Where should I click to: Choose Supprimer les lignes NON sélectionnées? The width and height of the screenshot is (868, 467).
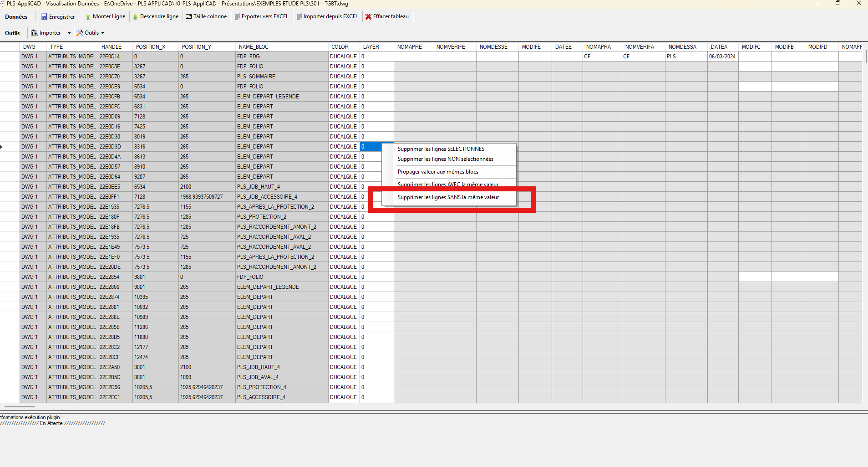[445, 159]
